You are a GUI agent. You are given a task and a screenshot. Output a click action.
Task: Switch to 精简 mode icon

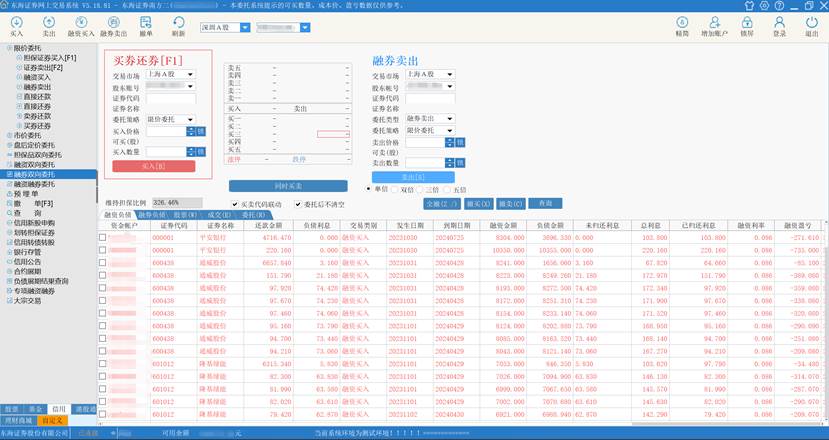(x=682, y=26)
